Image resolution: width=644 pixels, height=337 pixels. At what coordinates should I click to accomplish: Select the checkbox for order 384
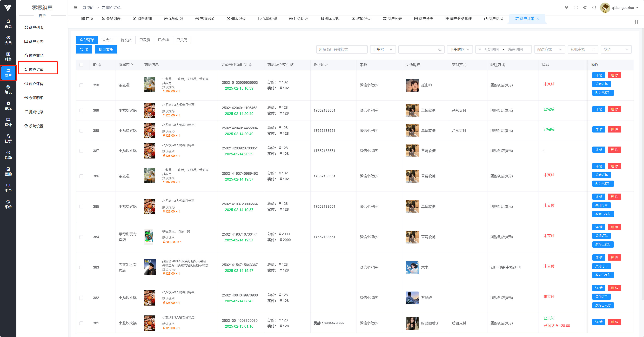[81, 237]
